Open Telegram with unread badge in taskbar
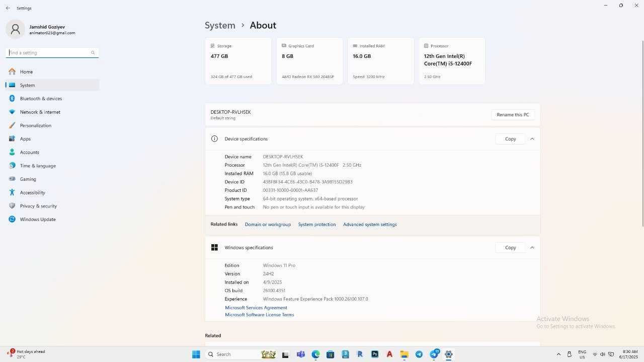 click(434, 354)
